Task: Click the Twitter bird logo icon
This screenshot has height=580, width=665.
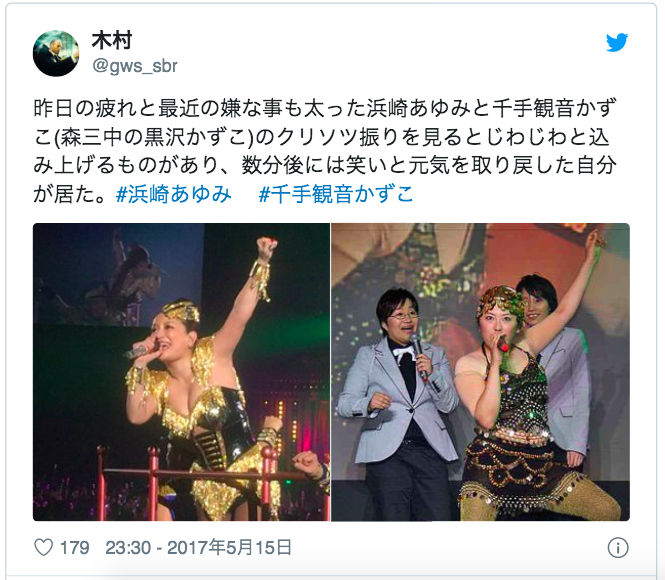Action: tap(617, 42)
